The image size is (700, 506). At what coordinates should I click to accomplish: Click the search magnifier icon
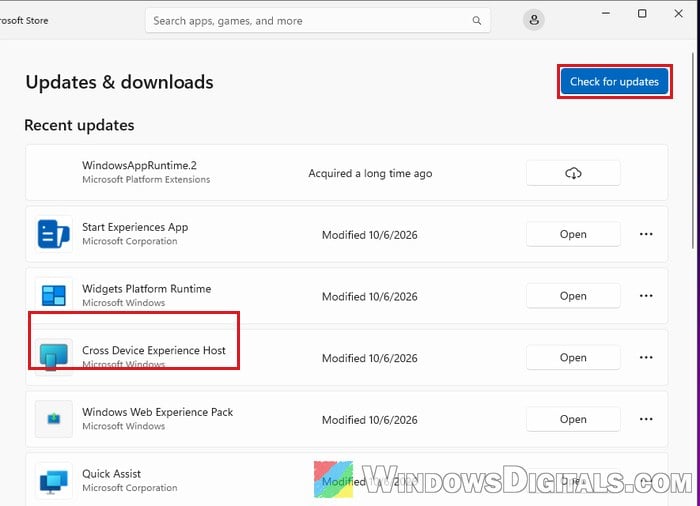click(476, 21)
